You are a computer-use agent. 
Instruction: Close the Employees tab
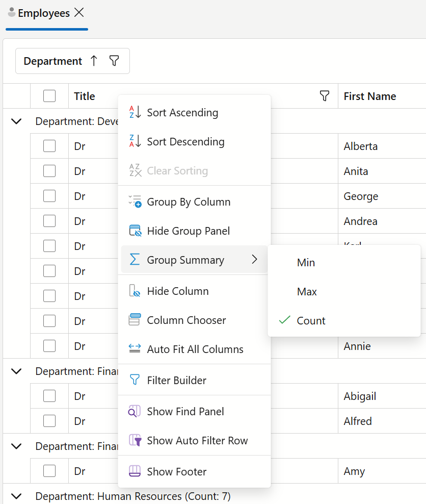[79, 13]
